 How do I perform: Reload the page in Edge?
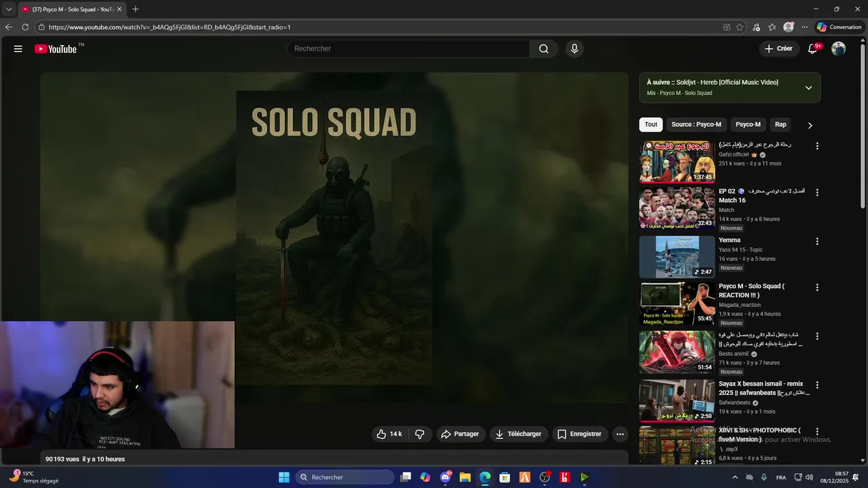(25, 27)
